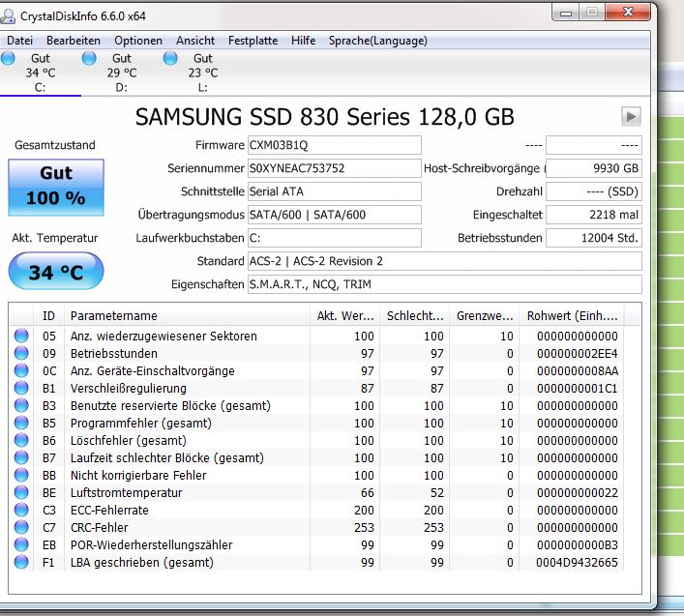Select 'Anz. wiederzugewiesener Sektoren' parameter name
The width and height of the screenshot is (684, 616).
click(x=164, y=337)
